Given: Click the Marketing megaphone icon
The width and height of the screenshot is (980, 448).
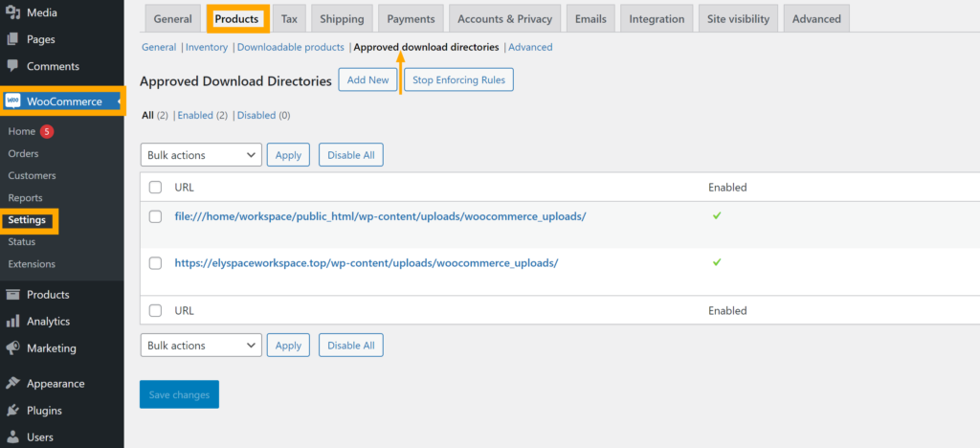Looking at the screenshot, I should pyautogui.click(x=12, y=348).
